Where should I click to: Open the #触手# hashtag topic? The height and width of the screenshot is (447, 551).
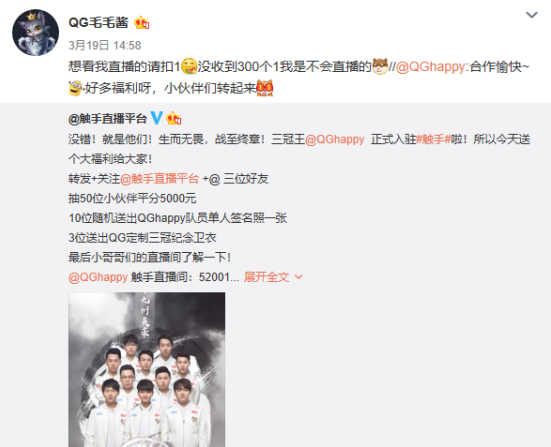point(433,139)
